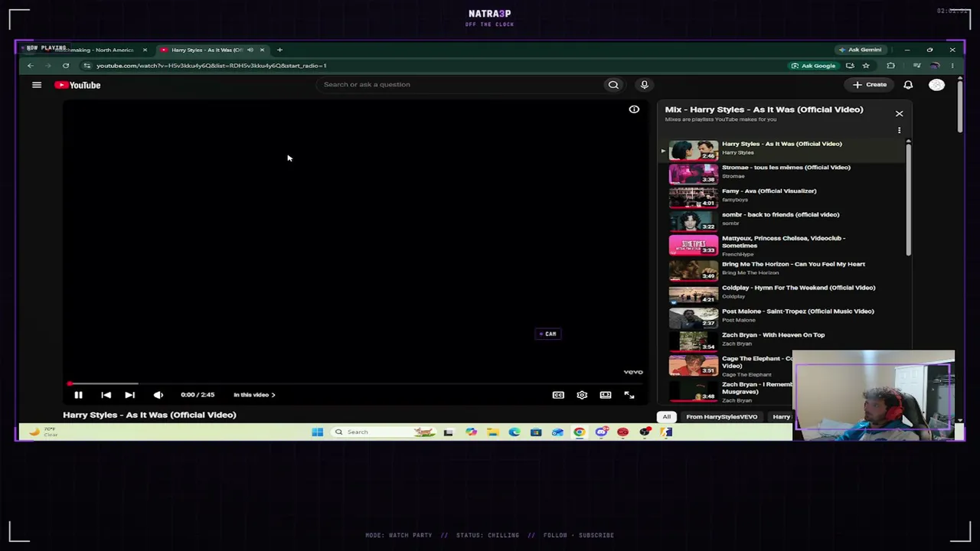Image resolution: width=980 pixels, height=551 pixels.
Task: Click the search magnifier button
Action: click(613, 85)
